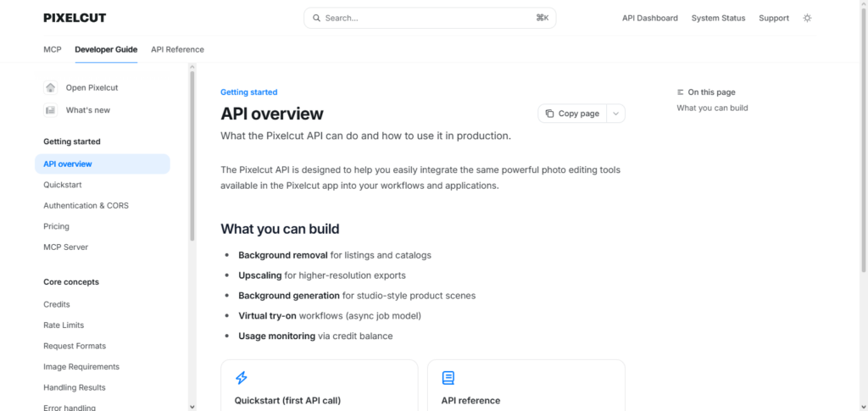Select the Developer Guide tab
The height and width of the screenshot is (411, 868).
[x=106, y=49]
